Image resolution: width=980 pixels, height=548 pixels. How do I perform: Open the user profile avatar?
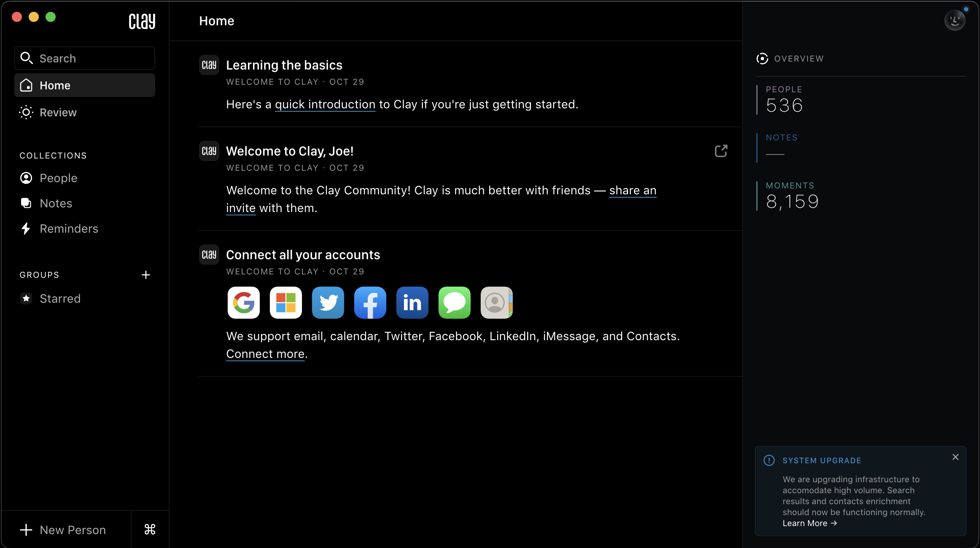click(x=955, y=21)
